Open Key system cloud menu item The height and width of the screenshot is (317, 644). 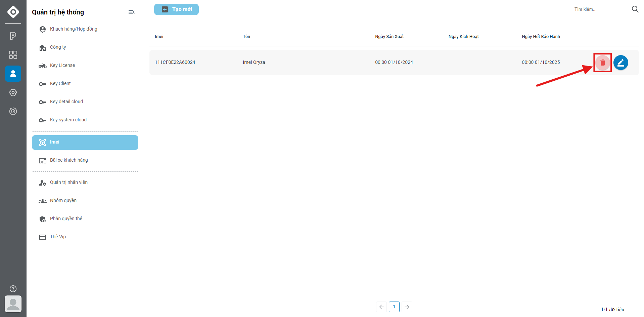tap(85, 120)
